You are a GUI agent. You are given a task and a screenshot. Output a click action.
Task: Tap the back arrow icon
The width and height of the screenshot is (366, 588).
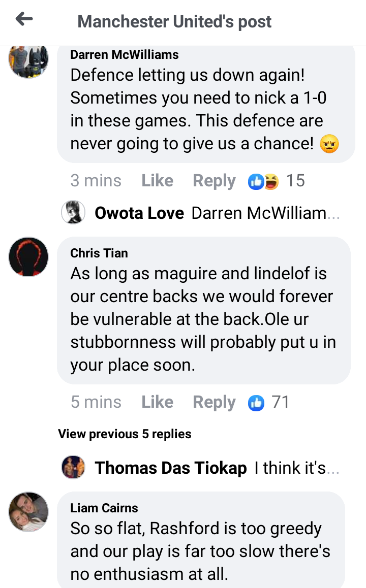click(24, 19)
